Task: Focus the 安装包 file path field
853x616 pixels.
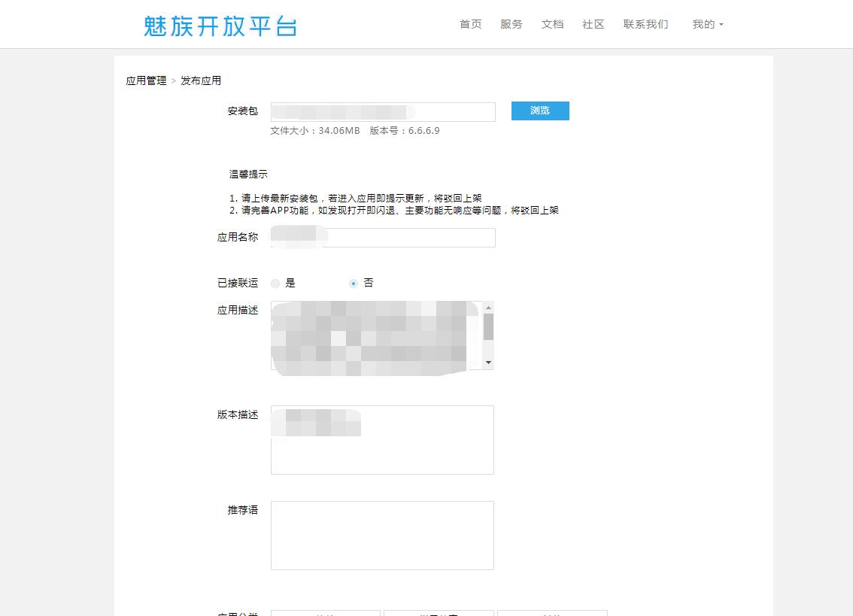Action: point(383,111)
